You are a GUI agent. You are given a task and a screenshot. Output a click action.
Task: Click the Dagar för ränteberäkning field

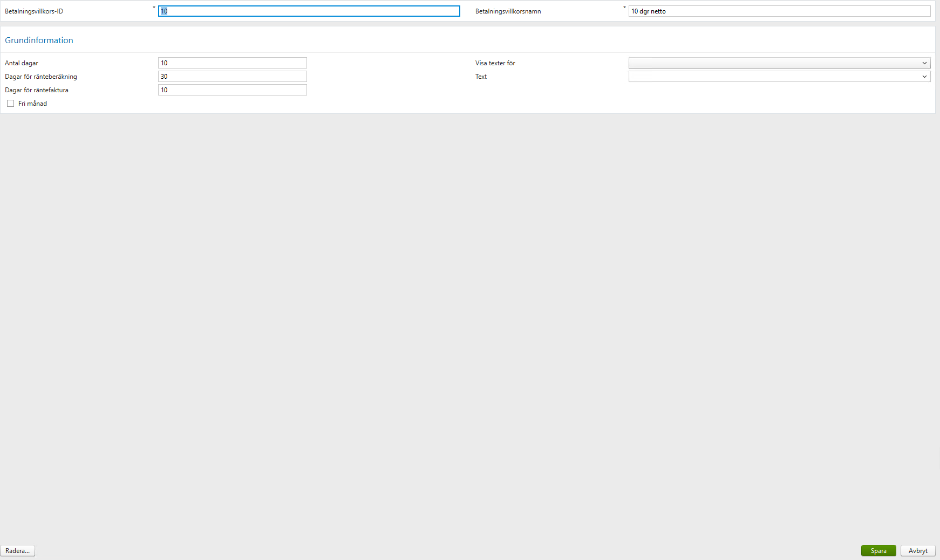click(231, 76)
